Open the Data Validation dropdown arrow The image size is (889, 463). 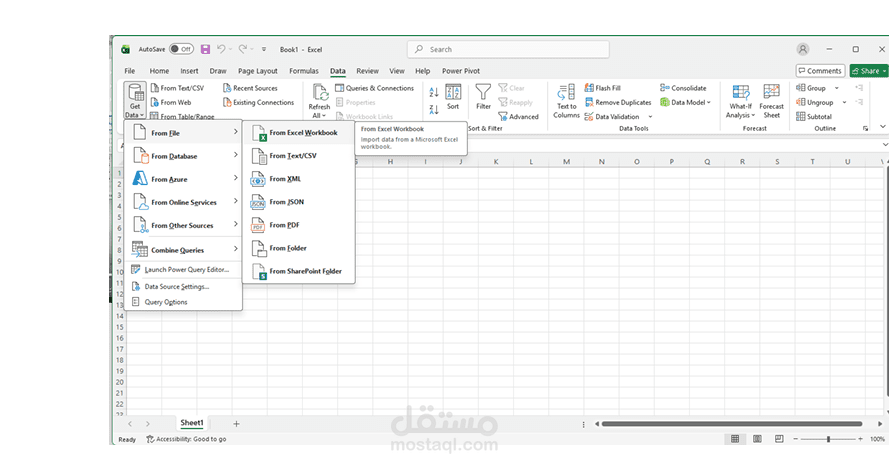[x=650, y=117]
